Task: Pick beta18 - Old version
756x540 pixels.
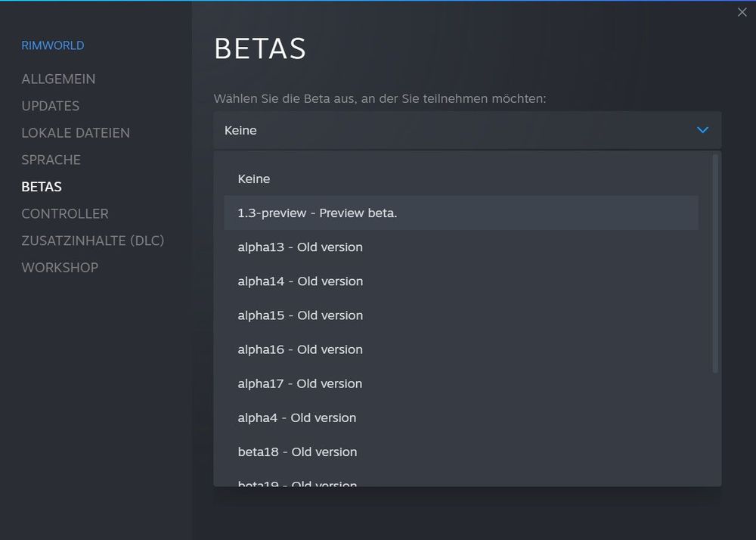Action: click(x=461, y=452)
